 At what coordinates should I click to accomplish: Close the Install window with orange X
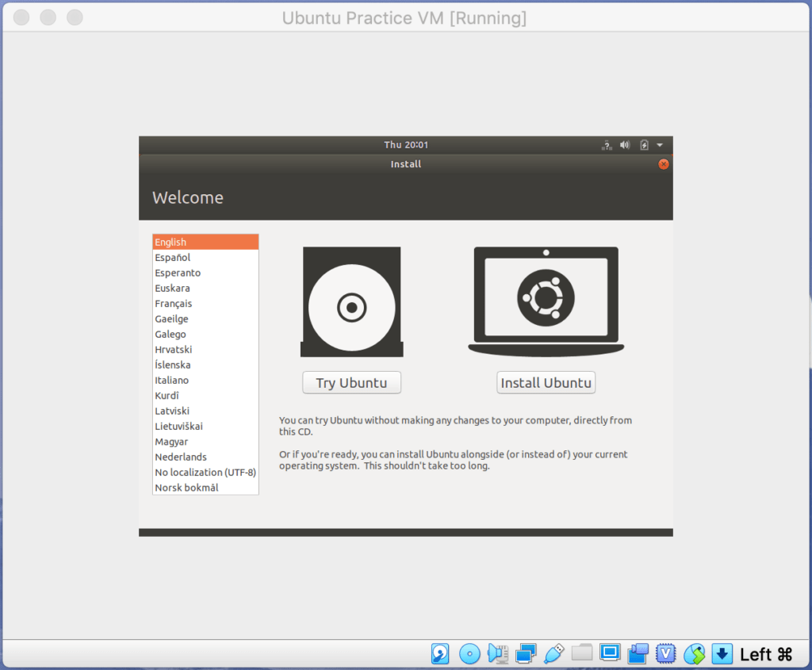coord(664,164)
